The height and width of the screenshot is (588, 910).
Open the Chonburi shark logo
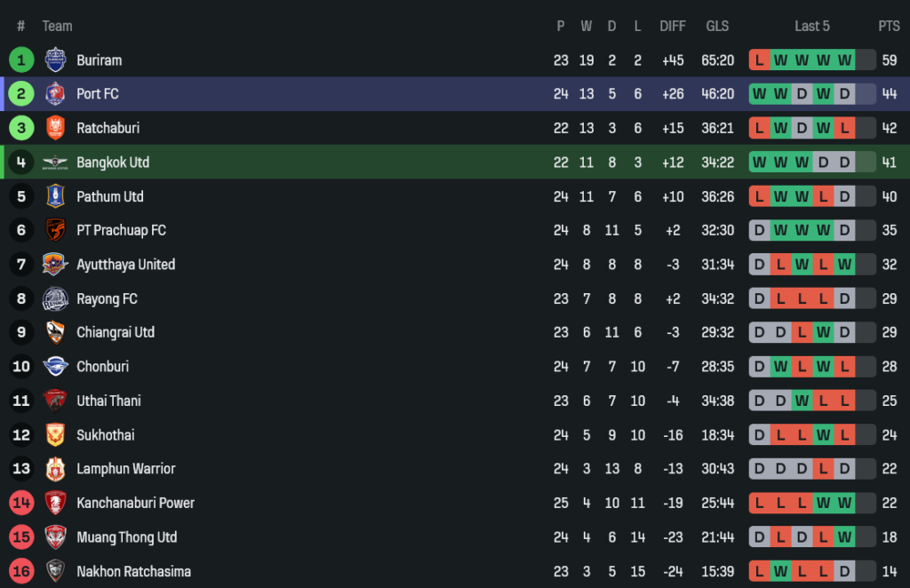pos(56,366)
